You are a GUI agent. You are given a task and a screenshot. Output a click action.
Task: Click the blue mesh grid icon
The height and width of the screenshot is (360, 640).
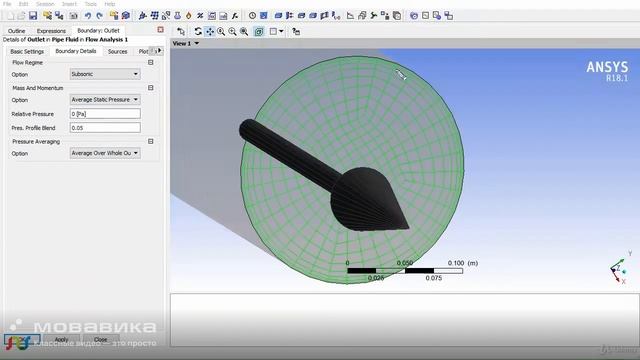[x=154, y=16]
